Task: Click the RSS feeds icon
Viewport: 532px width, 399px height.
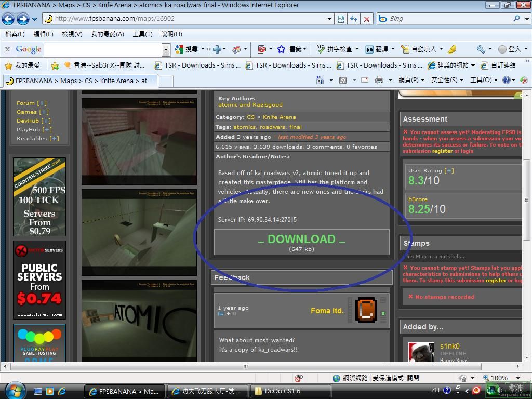Action: [x=343, y=80]
